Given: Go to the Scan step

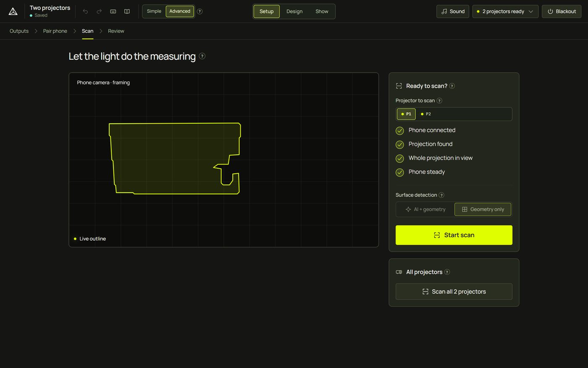Looking at the screenshot, I should tap(87, 31).
